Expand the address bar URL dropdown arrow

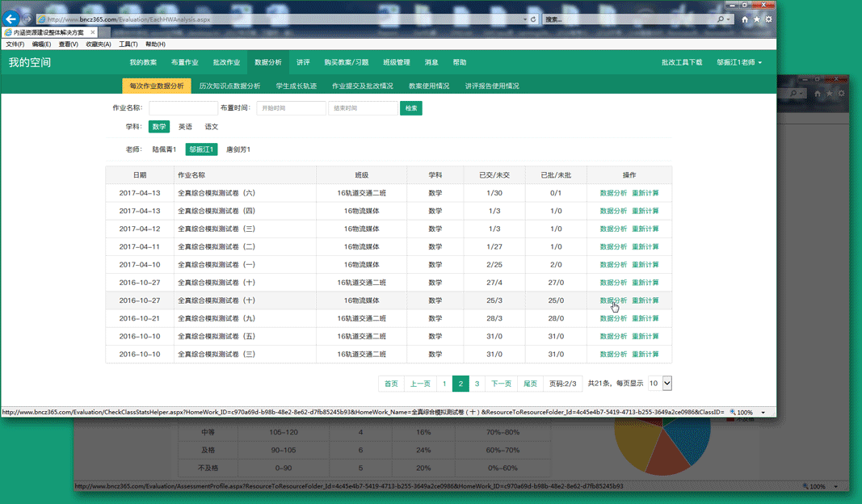point(524,19)
